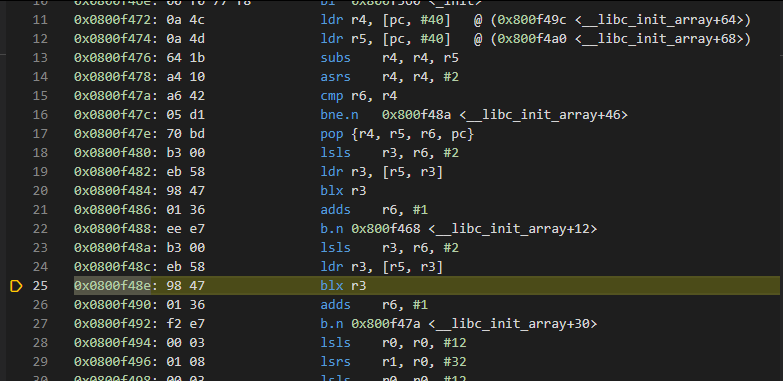Viewport: 783px width, 381px height.
Task: Click the yellow current-instruction arrow at line 25
Action: (16, 286)
